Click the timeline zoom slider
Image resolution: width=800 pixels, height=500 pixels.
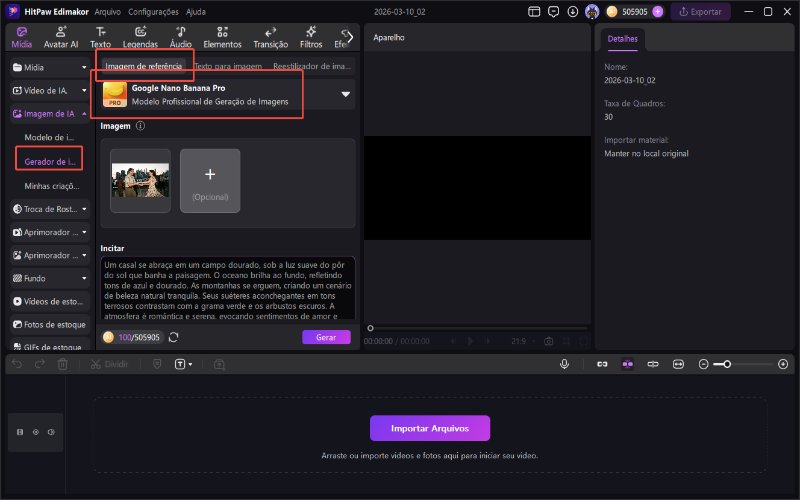(x=727, y=365)
